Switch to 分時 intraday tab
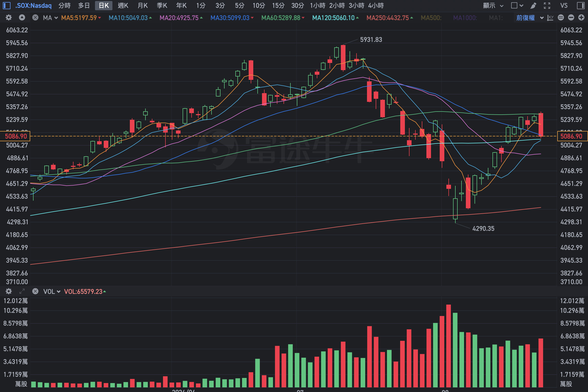This screenshot has height=392, width=588. (65, 5)
